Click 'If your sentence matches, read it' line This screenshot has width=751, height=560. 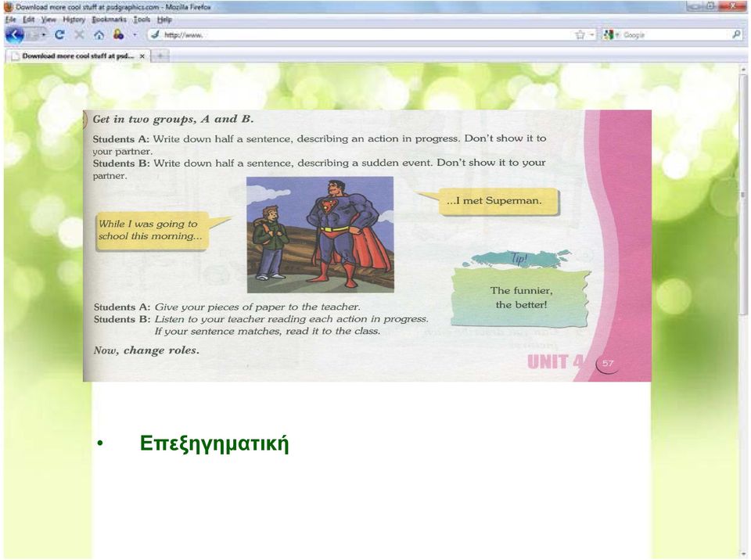pos(268,332)
